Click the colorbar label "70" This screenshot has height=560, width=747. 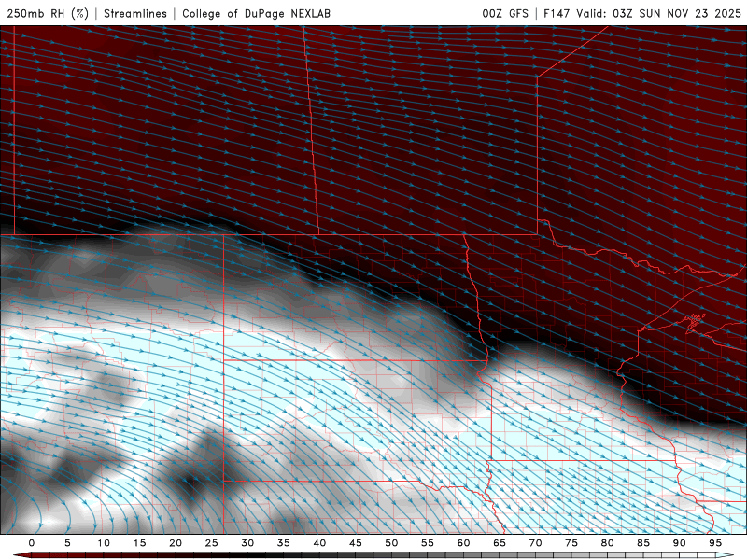[535, 543]
